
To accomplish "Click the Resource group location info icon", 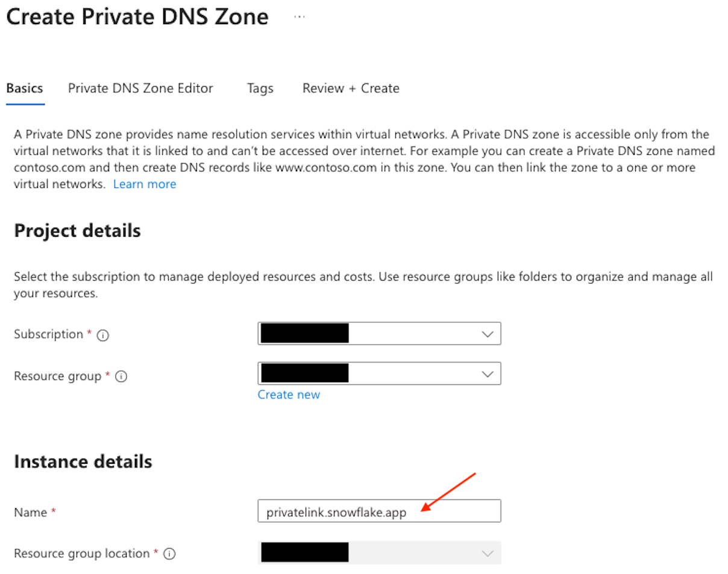I will coord(171,553).
